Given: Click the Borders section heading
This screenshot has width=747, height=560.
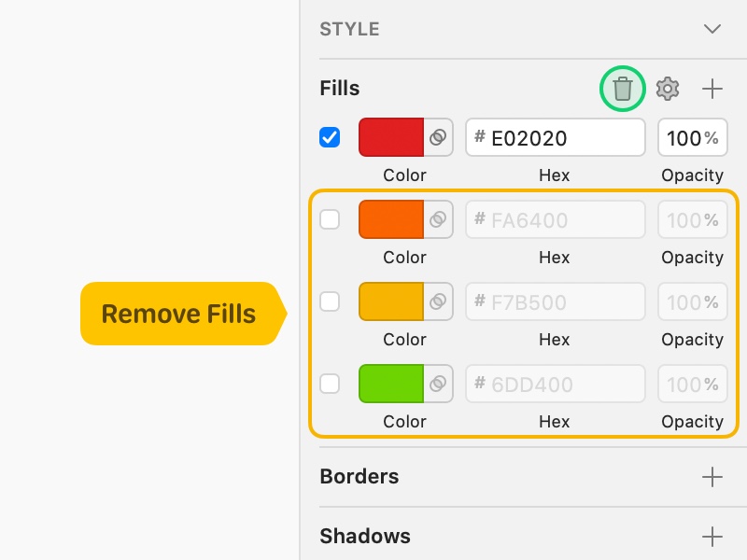Looking at the screenshot, I should pyautogui.click(x=359, y=476).
